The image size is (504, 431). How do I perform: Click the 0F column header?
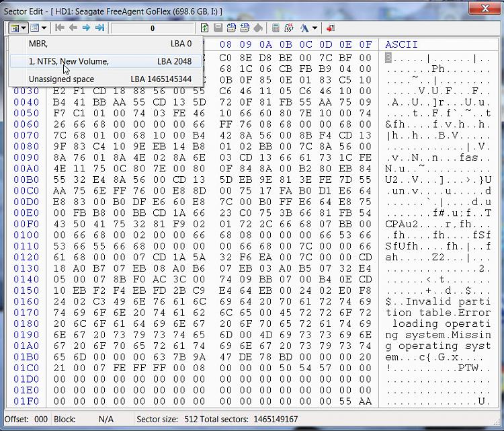pos(366,44)
